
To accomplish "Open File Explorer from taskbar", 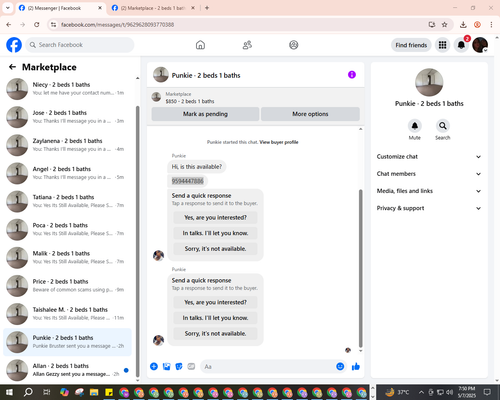I will pos(94,392).
